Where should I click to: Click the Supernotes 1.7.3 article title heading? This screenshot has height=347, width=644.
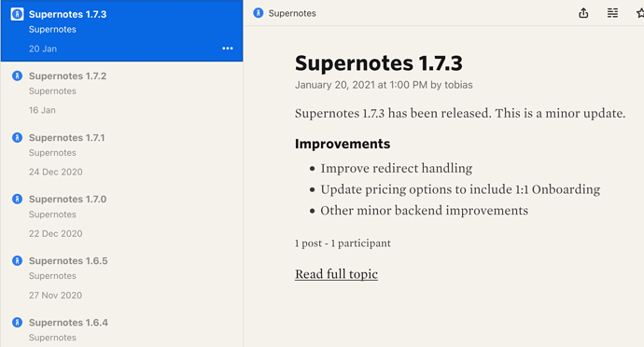pos(378,63)
